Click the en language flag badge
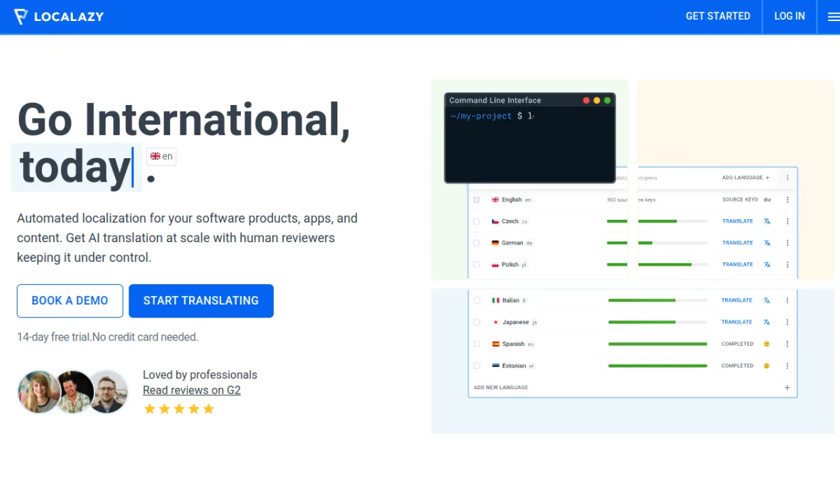 click(161, 156)
